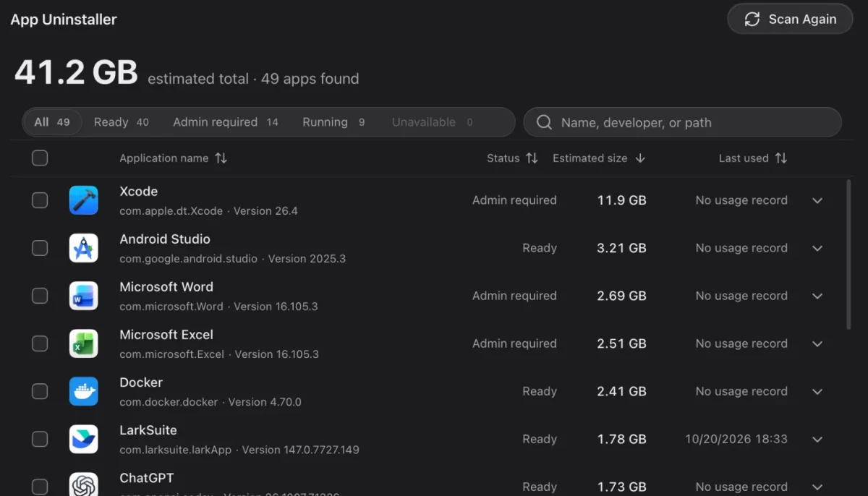Screen dimensions: 868x496
Task: Click the Docker whale app icon
Action: point(84,391)
